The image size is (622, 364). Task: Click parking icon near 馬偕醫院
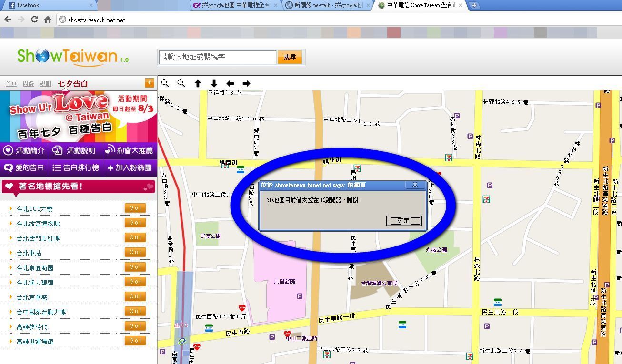(x=300, y=296)
